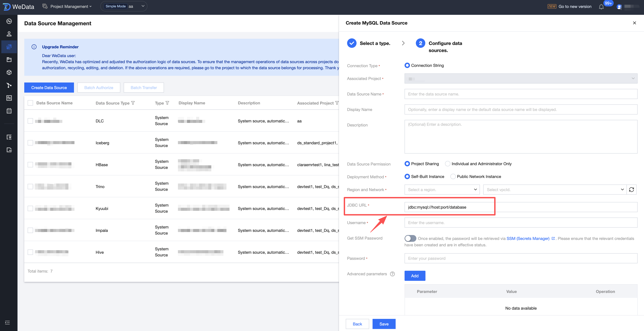Open the calendar icon in left sidebar

[x=9, y=111]
